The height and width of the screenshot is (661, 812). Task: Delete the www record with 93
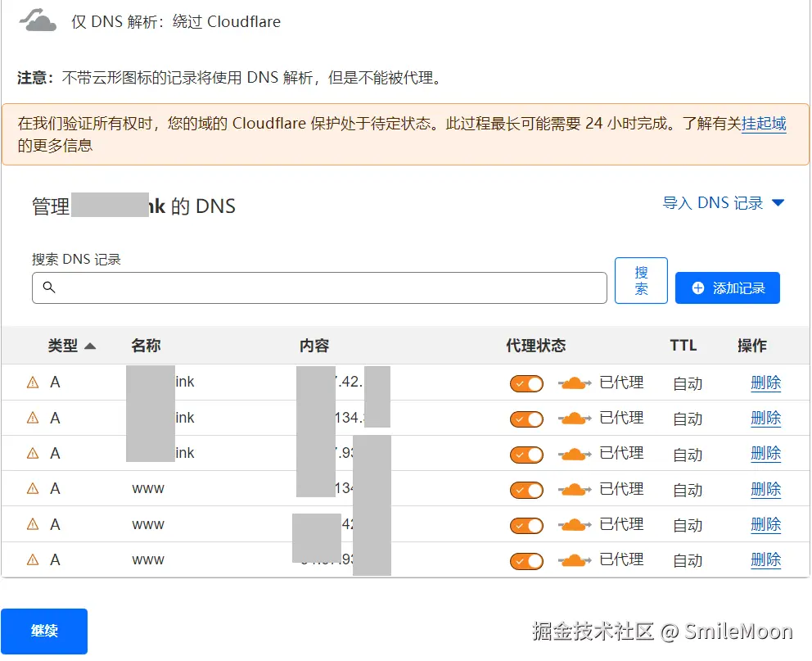[766, 560]
